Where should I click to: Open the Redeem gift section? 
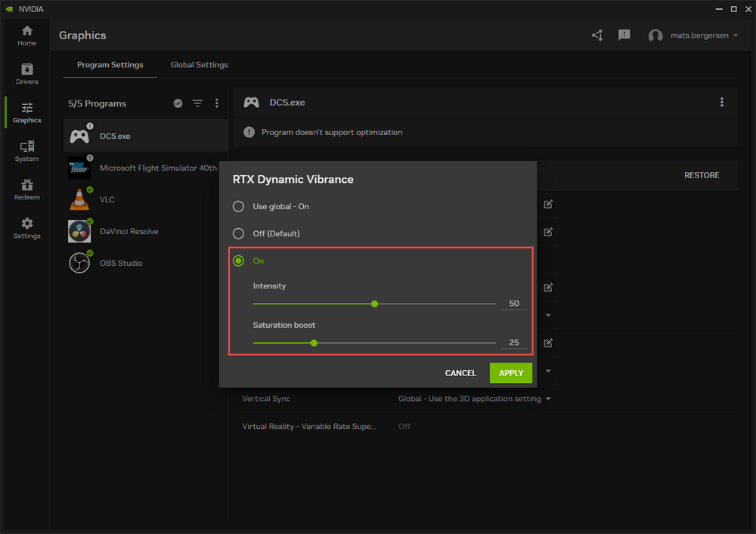26,189
